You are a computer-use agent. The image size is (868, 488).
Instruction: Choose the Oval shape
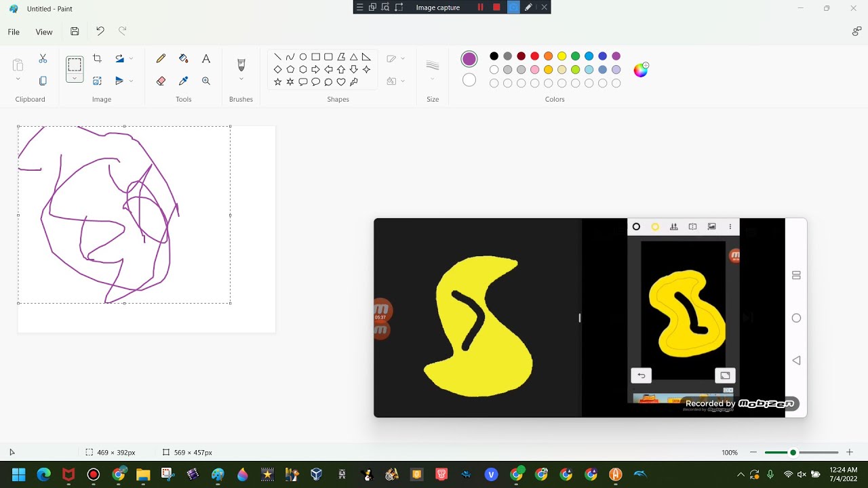[x=303, y=57]
